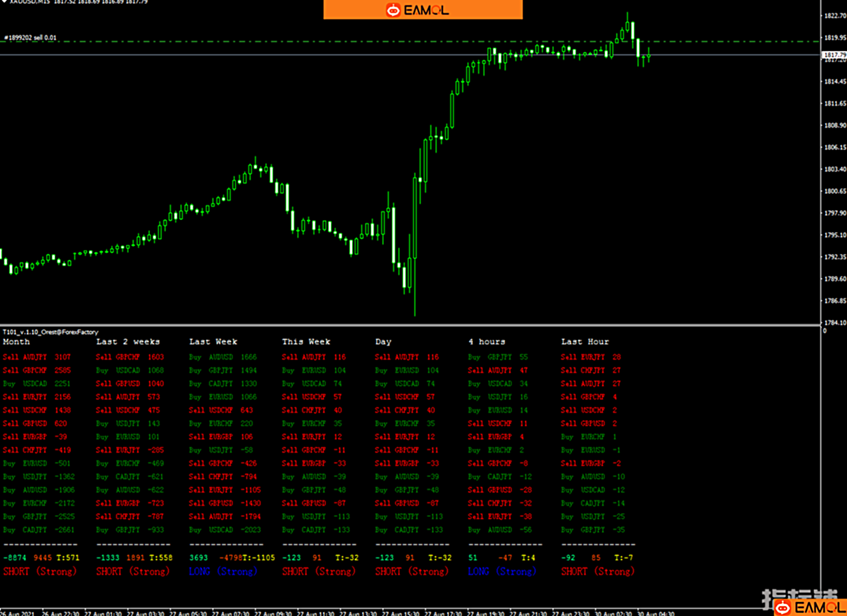Image resolution: width=847 pixels, height=616 pixels.
Task: Click 'Buy CADJPY 1330' in Last Week column
Action: coord(223,383)
